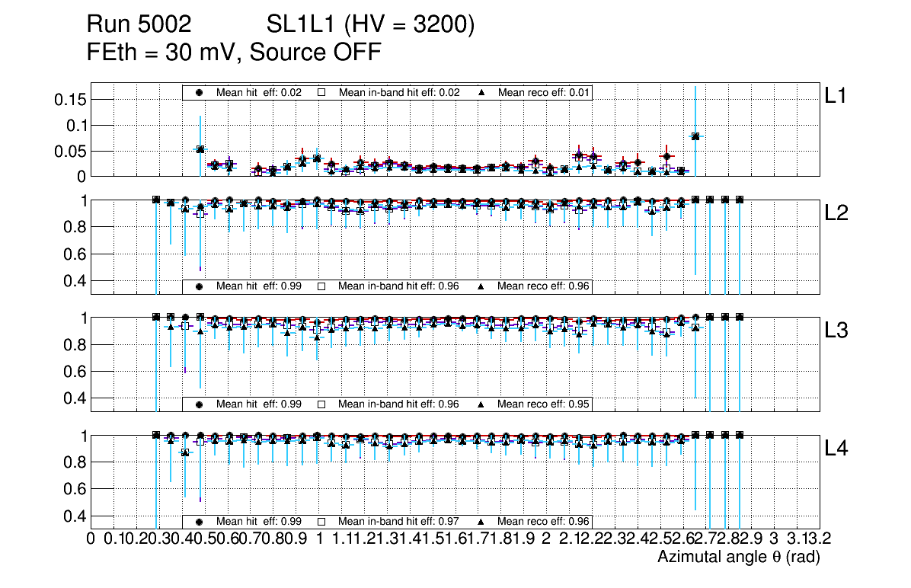Click the L1 panel label

836,95
